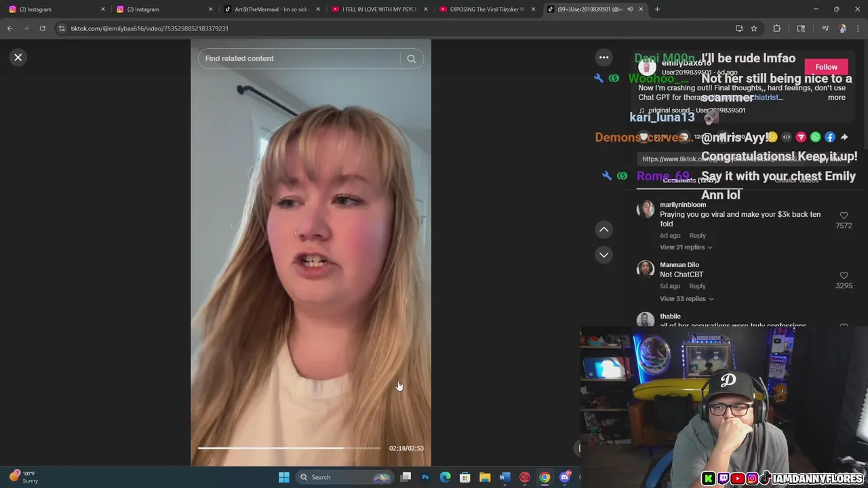Open Microsoft Word from taskbar
Screen dimensions: 868x488
tap(505, 477)
